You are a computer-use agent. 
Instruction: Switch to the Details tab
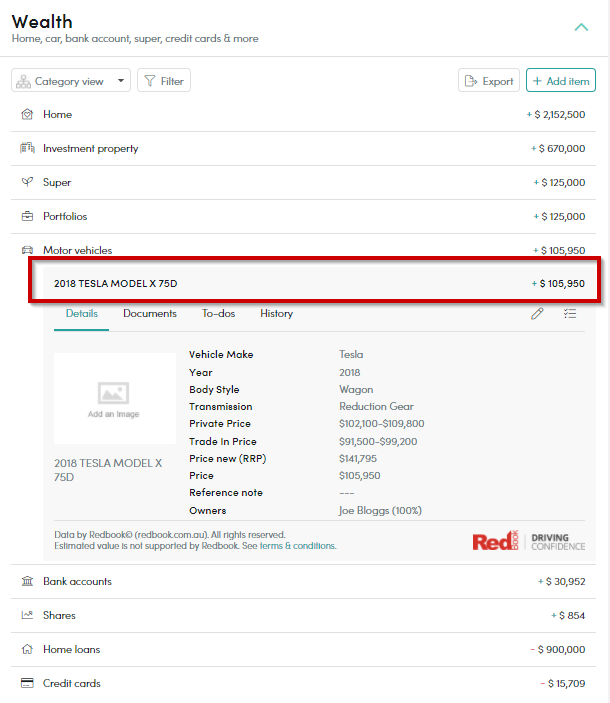pos(82,313)
